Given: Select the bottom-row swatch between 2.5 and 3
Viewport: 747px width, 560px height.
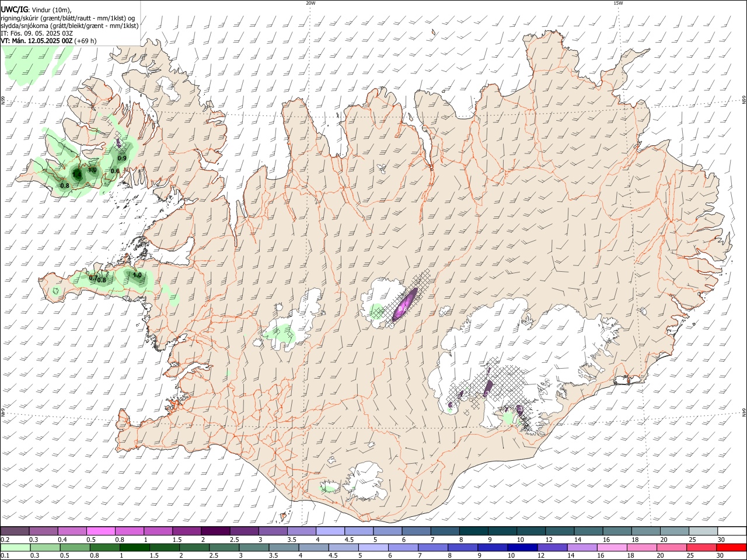Looking at the screenshot, I should [x=224, y=547].
